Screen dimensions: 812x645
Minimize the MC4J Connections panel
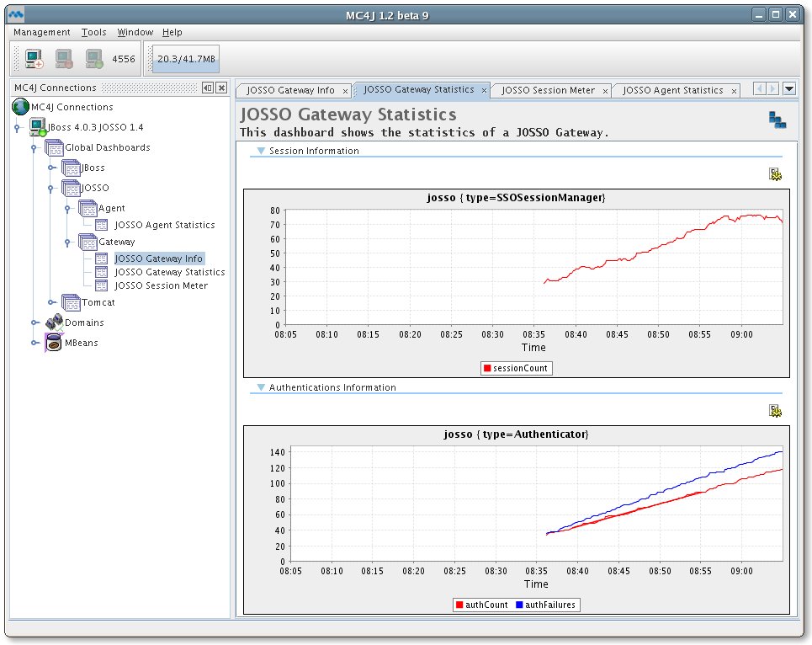pos(207,88)
